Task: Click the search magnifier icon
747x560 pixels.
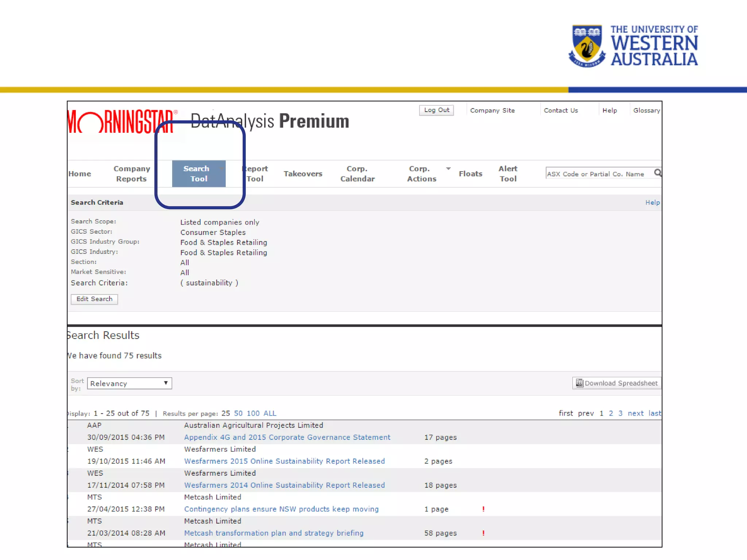Action: point(658,173)
